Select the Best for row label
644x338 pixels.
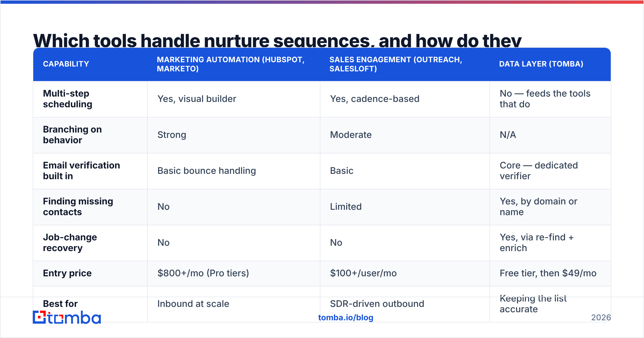point(60,304)
